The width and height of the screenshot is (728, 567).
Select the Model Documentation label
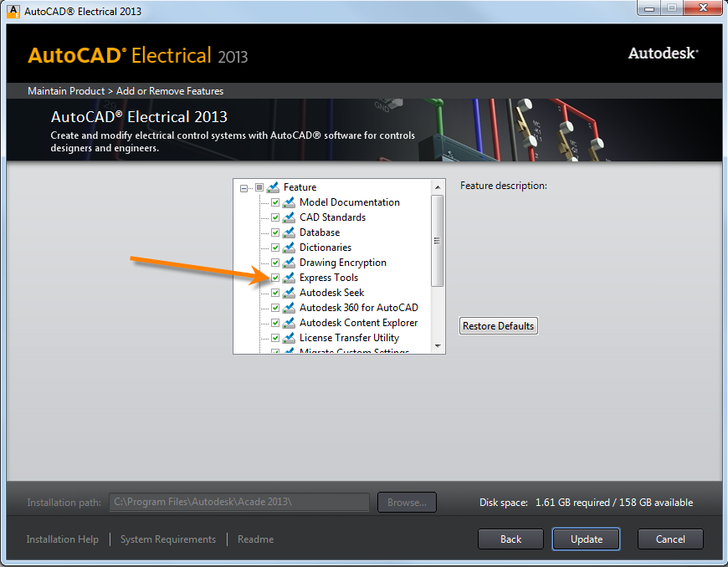pyautogui.click(x=350, y=202)
